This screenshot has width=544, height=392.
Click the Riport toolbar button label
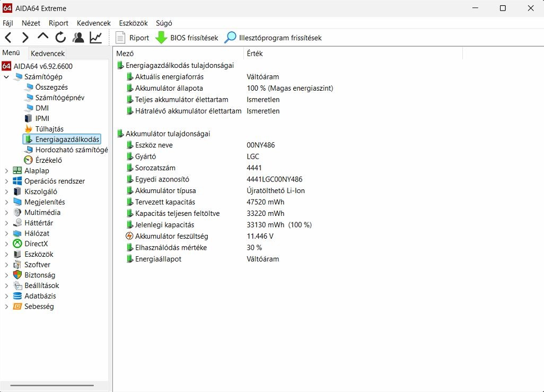[x=139, y=38]
